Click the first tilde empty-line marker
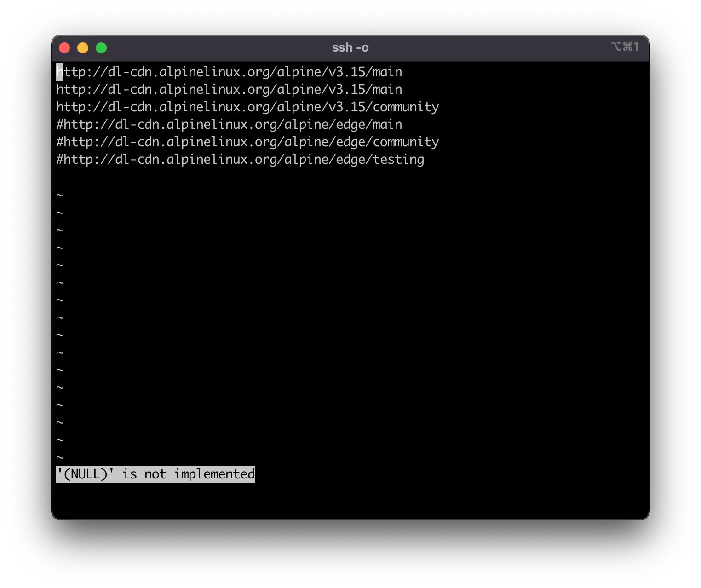Image resolution: width=701 pixels, height=588 pixels. coord(60,195)
